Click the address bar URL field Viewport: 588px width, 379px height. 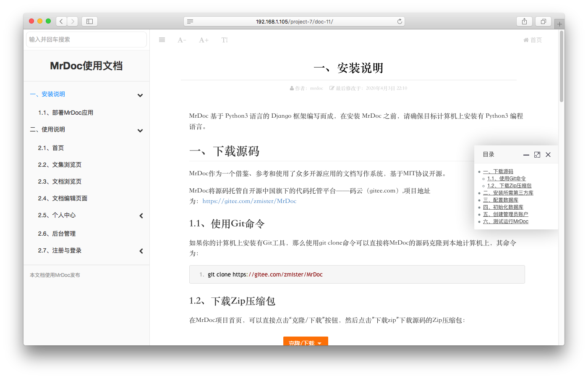tap(294, 21)
